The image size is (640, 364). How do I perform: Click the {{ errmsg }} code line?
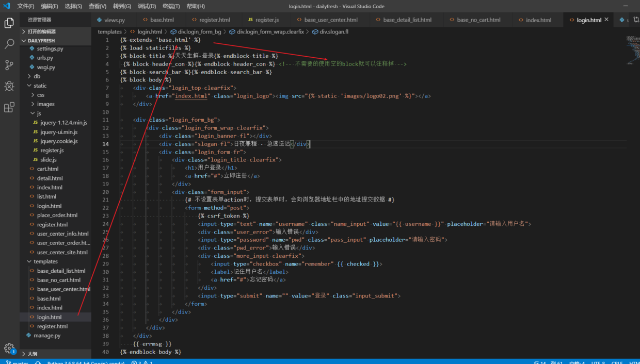(152, 344)
